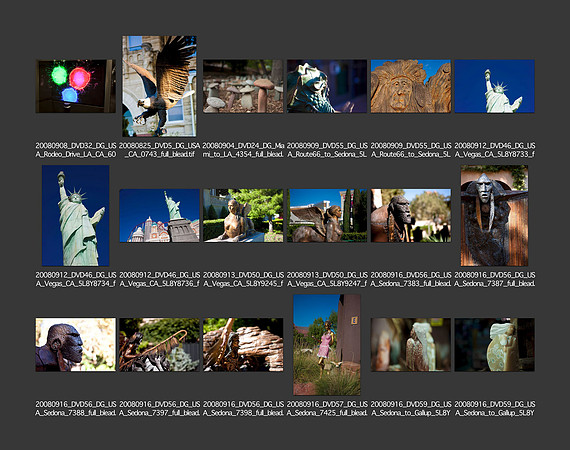570x450 pixels.
Task: Select the winged sphinx statue thumbnail
Action: pos(327,216)
